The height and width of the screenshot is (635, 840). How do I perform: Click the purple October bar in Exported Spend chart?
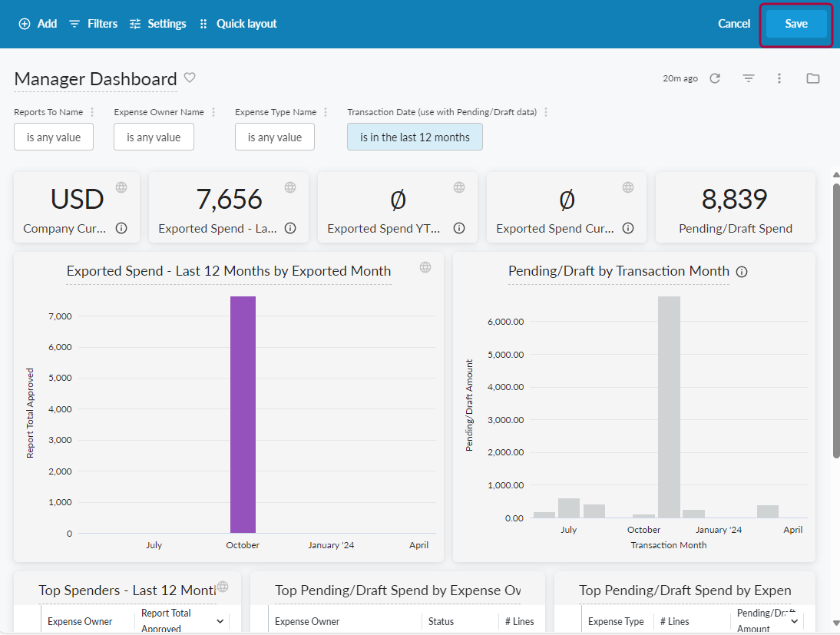(x=243, y=415)
